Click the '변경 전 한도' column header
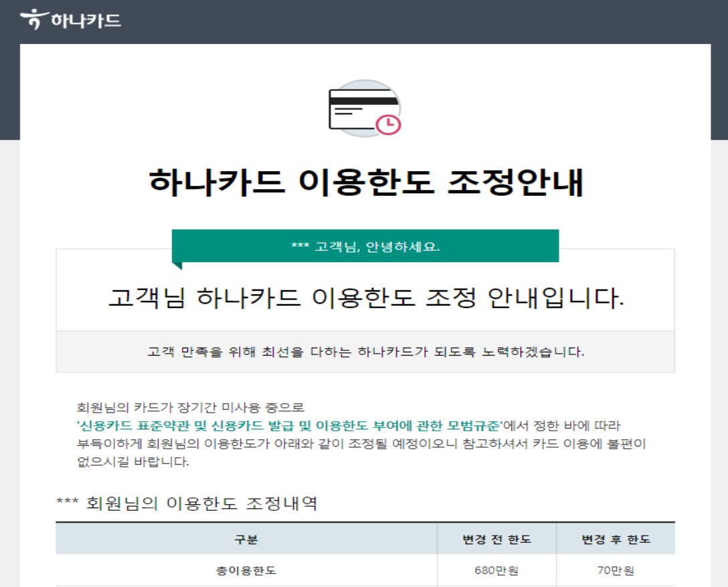Screen dimensions: 728x587 tap(496, 540)
